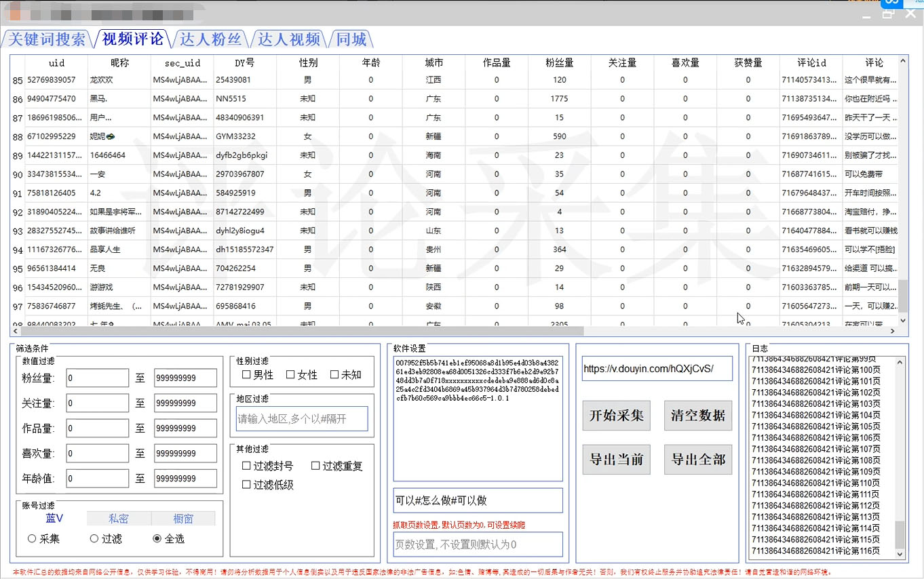Click the 清空数据 button to clear data
This screenshot has width=924, height=579.
point(697,415)
